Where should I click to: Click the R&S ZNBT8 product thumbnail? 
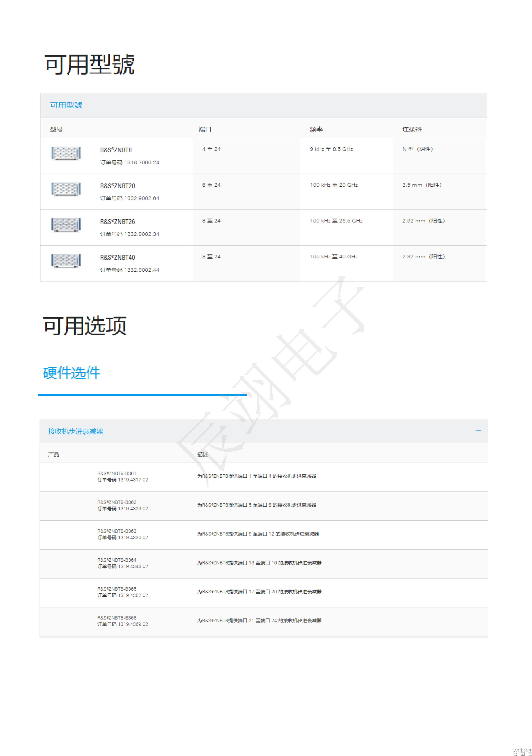[66, 153]
